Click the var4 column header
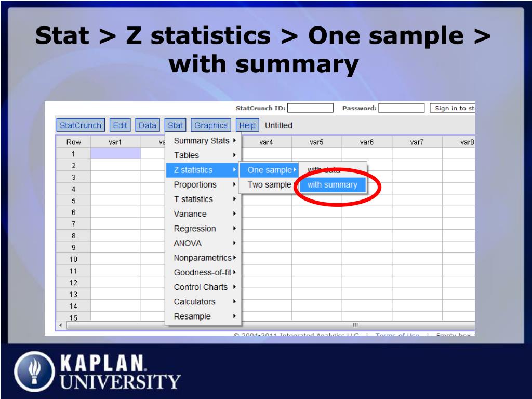The height and width of the screenshot is (399, 532). 267,142
